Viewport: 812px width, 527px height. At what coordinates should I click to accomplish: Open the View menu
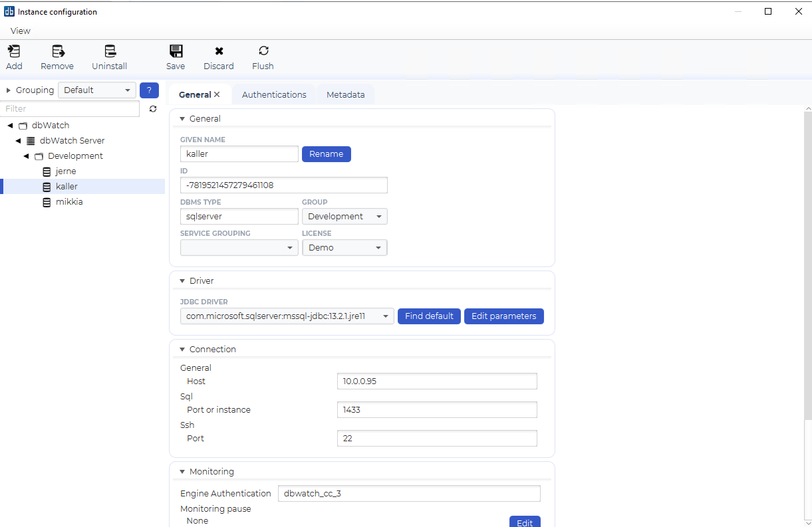(21, 31)
